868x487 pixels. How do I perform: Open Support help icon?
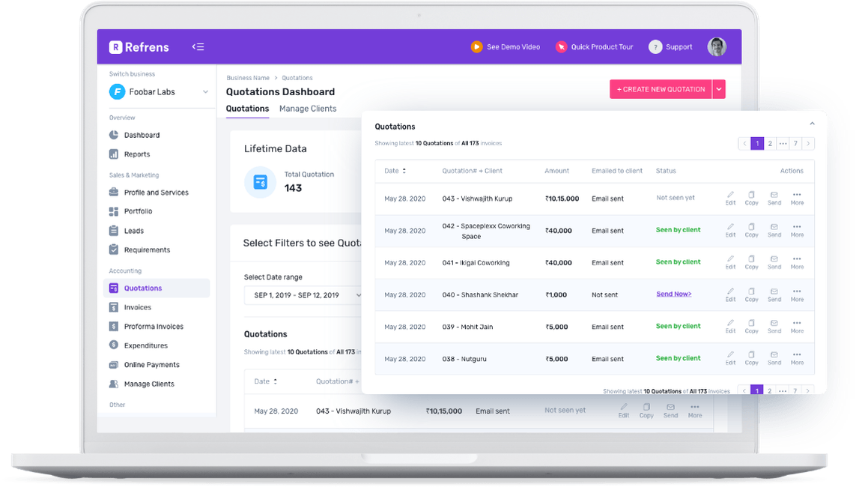655,47
